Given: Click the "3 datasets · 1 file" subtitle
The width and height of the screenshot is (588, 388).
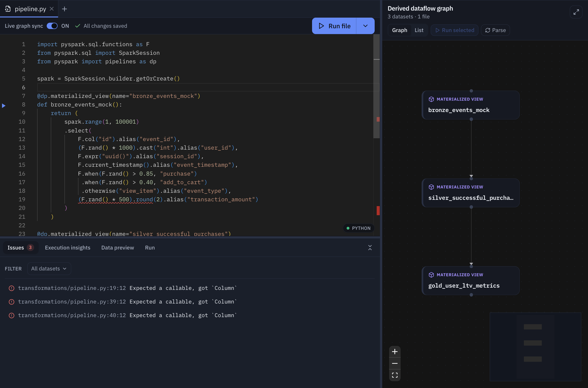Looking at the screenshot, I should [408, 17].
